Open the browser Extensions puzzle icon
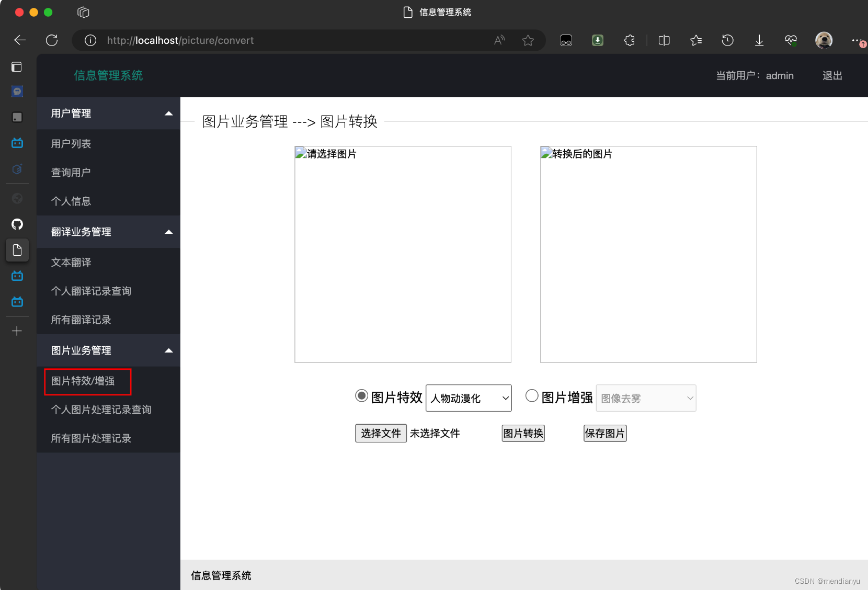 click(629, 40)
